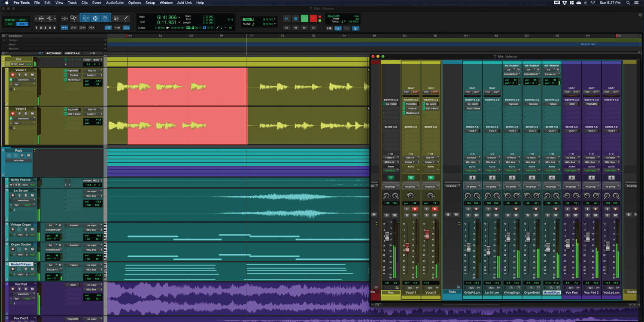This screenshot has width=644, height=322.
Task: Click Go to End transport button
Action: [313, 27]
